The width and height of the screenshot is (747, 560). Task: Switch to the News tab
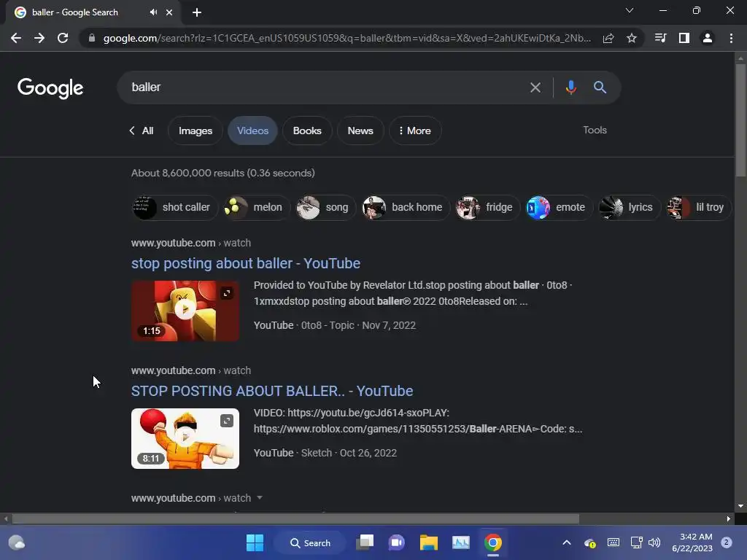tap(360, 131)
